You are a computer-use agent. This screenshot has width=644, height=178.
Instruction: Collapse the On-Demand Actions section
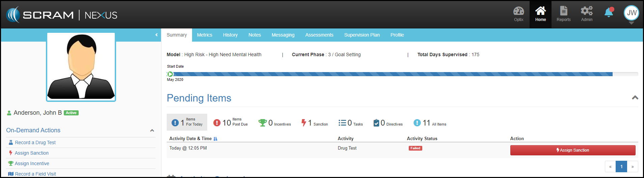click(x=152, y=131)
